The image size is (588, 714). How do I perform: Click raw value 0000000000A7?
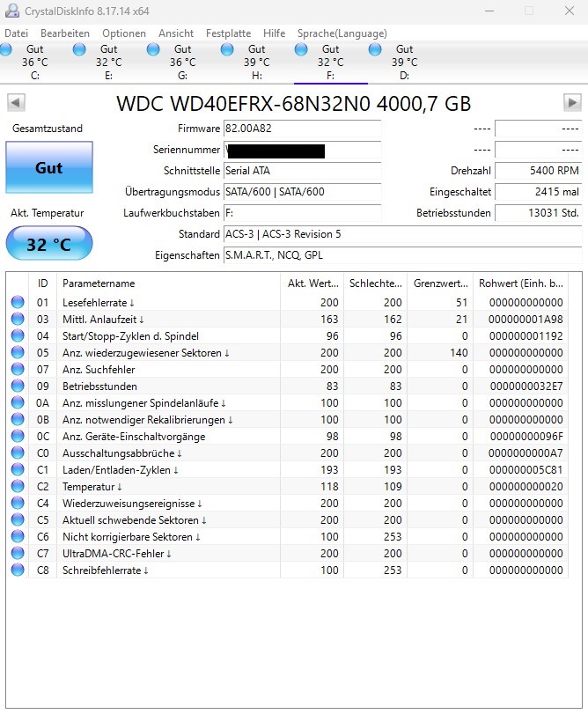(x=526, y=453)
